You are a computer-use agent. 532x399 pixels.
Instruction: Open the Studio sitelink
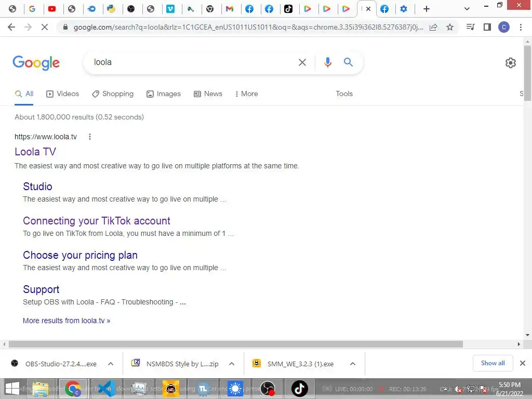[x=37, y=187]
